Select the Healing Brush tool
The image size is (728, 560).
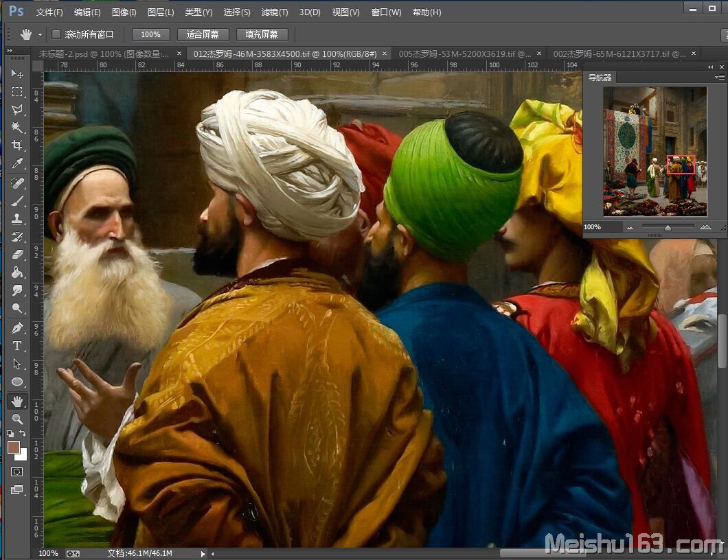[17, 183]
